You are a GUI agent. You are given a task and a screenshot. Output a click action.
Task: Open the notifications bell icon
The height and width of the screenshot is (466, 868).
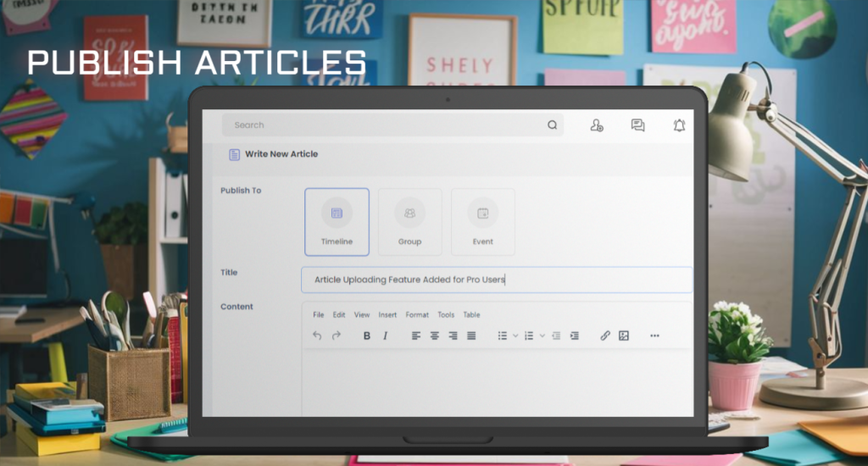(679, 125)
